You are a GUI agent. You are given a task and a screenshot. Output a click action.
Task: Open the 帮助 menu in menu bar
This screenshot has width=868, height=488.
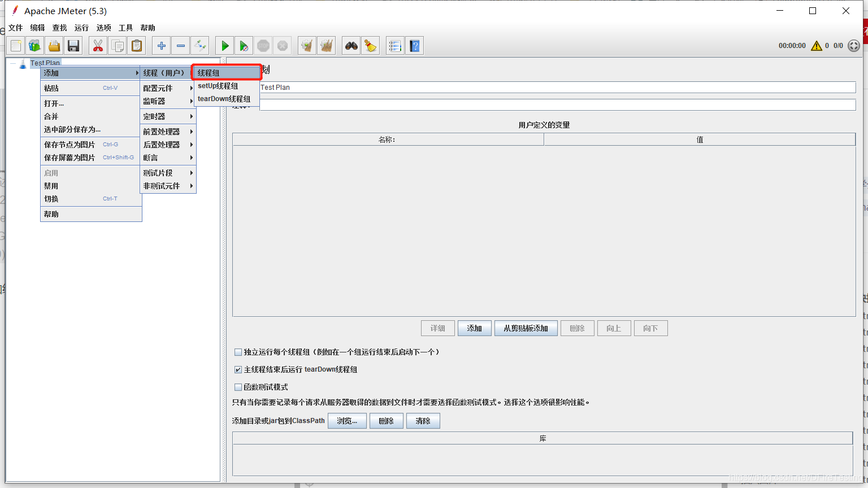tap(147, 28)
